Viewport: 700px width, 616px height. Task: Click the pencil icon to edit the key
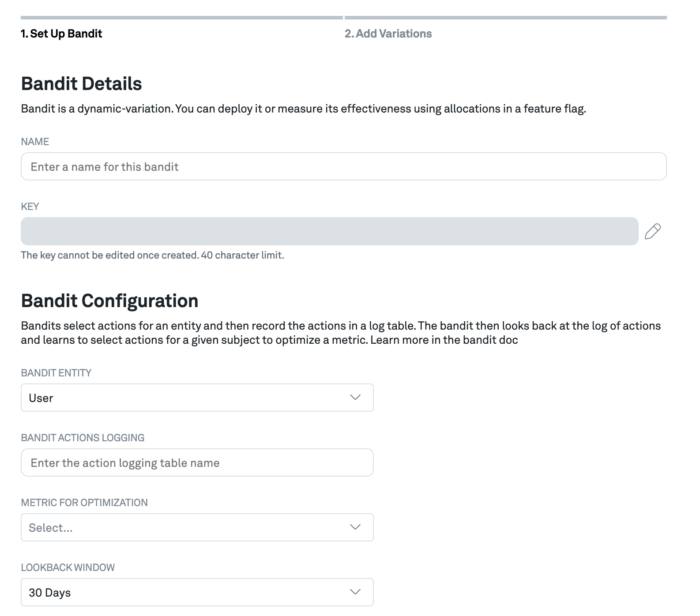tap(653, 231)
